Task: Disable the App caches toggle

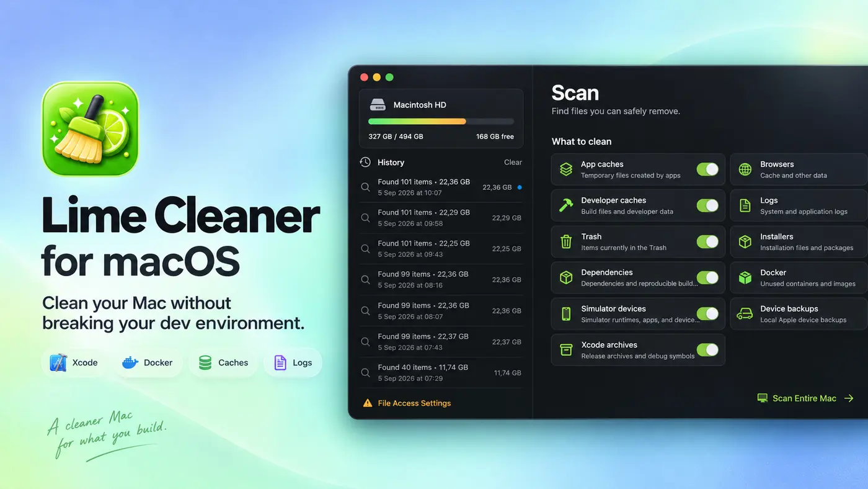Action: click(707, 169)
